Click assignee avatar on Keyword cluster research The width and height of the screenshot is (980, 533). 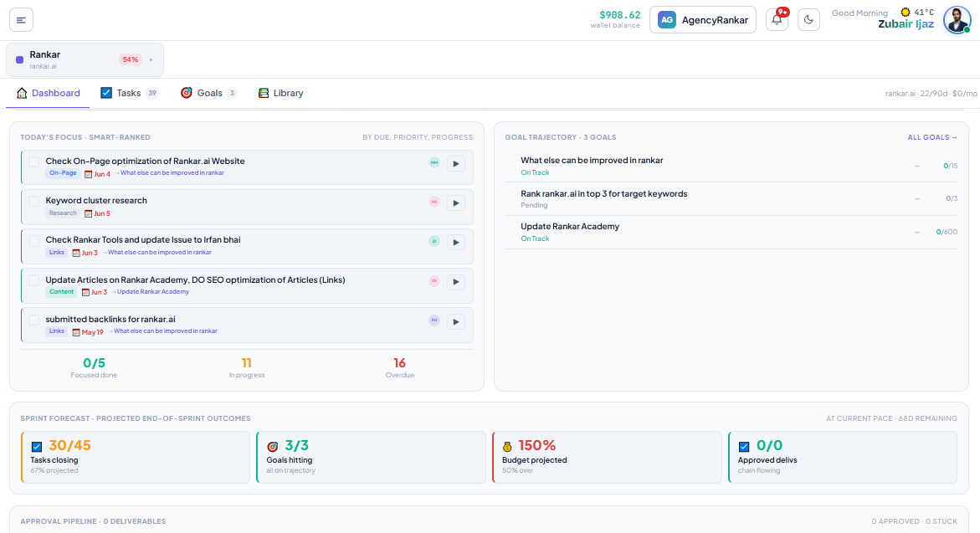tap(434, 202)
